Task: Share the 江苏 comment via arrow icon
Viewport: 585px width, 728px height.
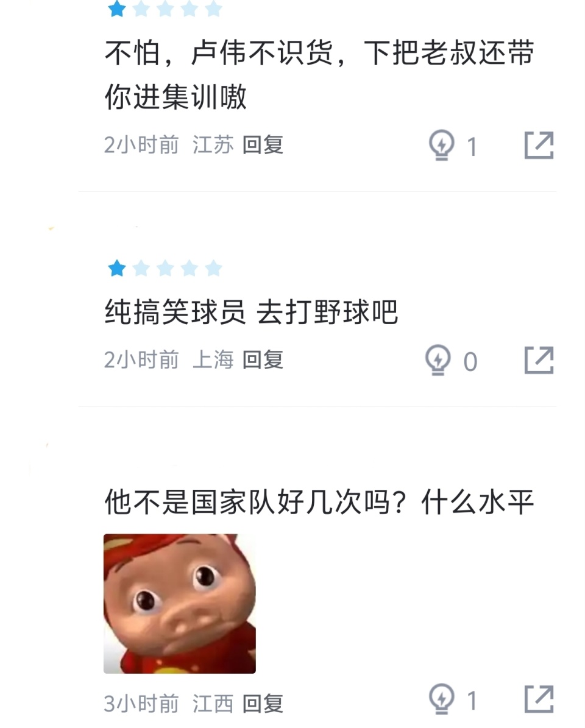Action: tap(539, 146)
